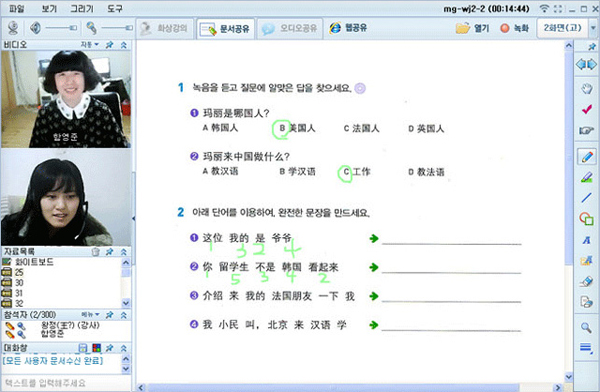The height and width of the screenshot is (392, 600).
Task: Pick the text tool letter A
Action: click(587, 240)
